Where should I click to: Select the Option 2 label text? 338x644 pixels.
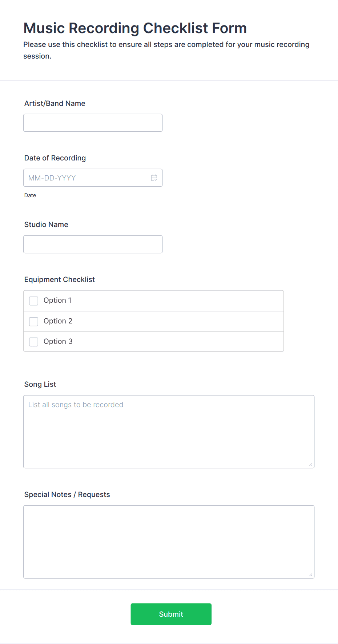pyautogui.click(x=58, y=321)
